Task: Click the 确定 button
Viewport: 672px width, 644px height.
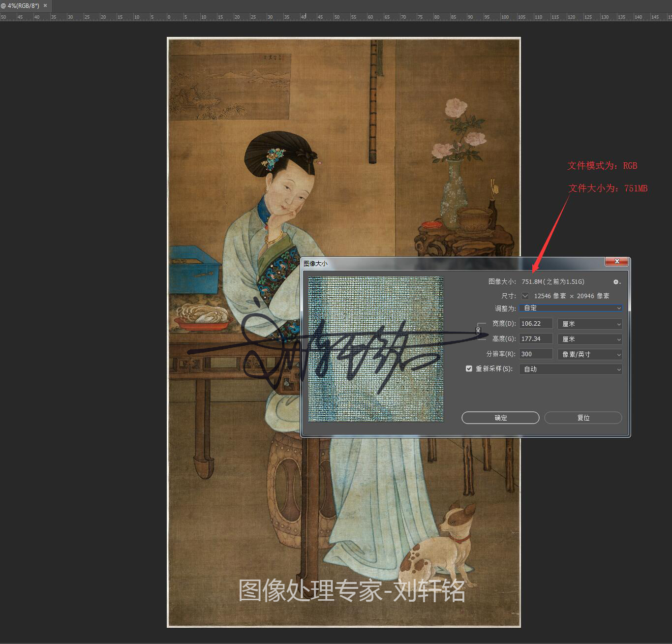Action: point(500,418)
